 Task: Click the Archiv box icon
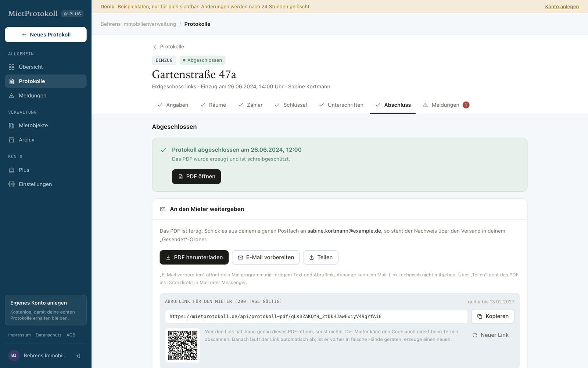(12, 140)
